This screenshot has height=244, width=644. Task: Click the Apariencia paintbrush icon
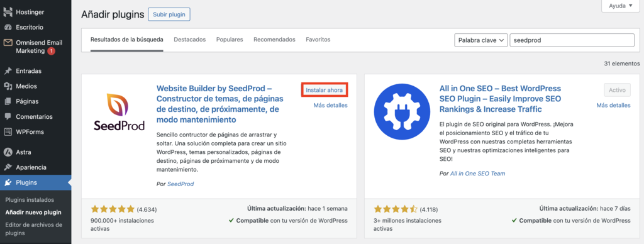(8, 168)
